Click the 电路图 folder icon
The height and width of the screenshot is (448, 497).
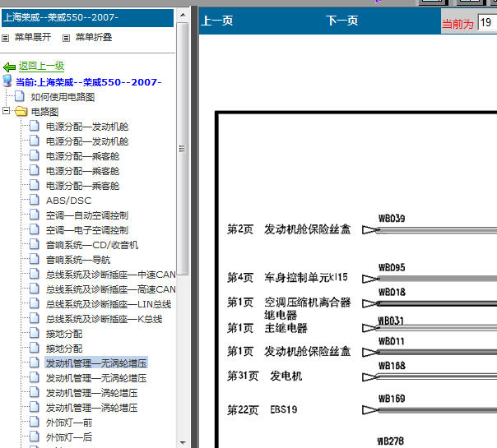pyautogui.click(x=21, y=111)
